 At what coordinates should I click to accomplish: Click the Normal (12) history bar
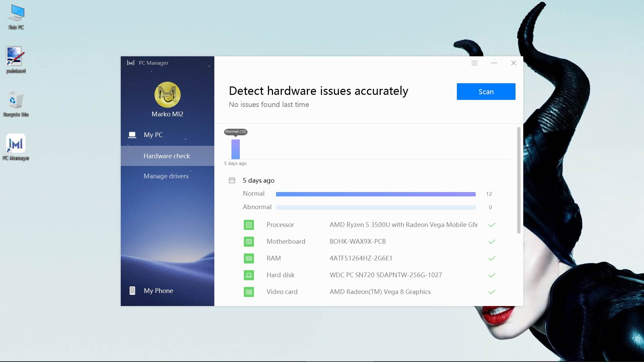(x=235, y=149)
